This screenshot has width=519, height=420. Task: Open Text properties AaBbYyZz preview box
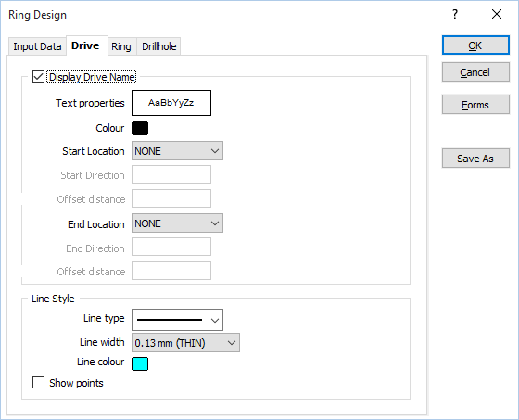coord(171,103)
